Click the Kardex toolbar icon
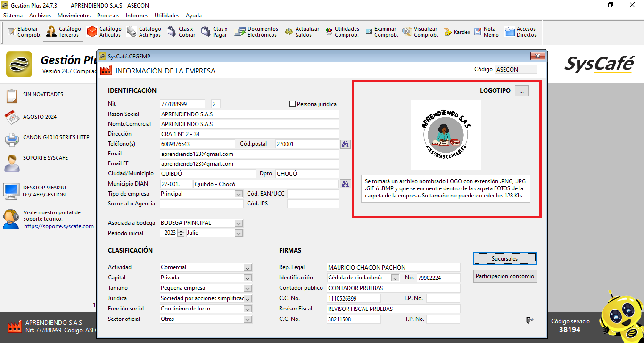 click(456, 32)
